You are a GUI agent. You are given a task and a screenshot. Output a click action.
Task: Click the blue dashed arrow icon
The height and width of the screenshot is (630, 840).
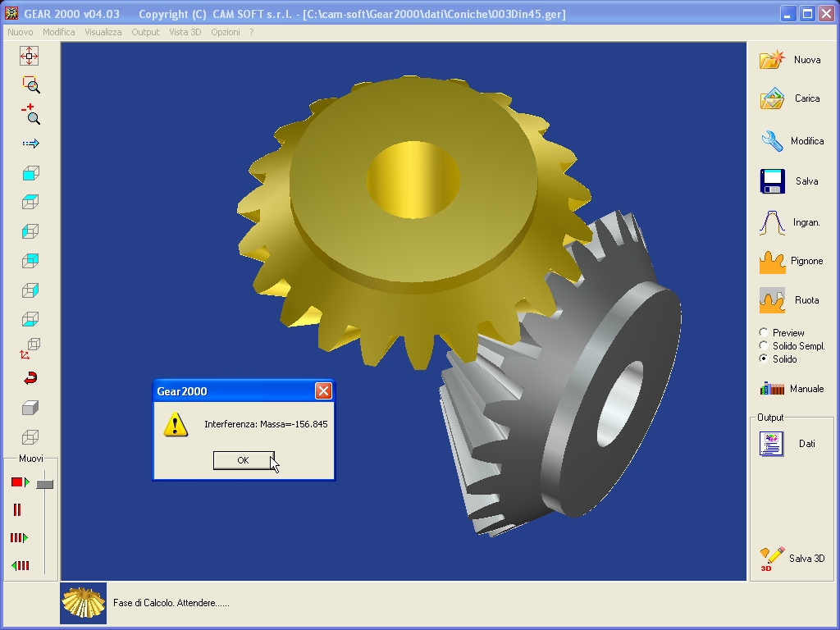(x=30, y=144)
